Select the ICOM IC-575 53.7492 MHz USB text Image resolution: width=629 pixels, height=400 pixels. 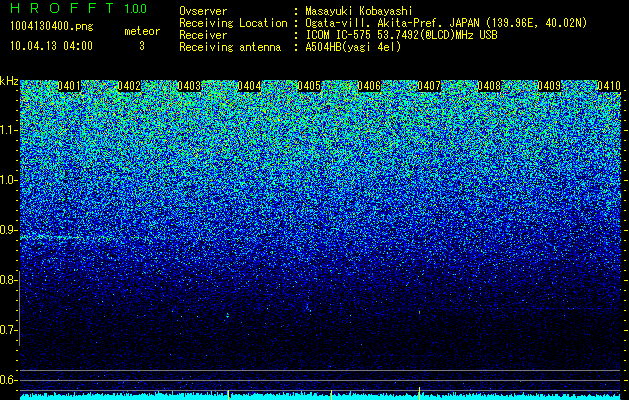tap(401, 35)
